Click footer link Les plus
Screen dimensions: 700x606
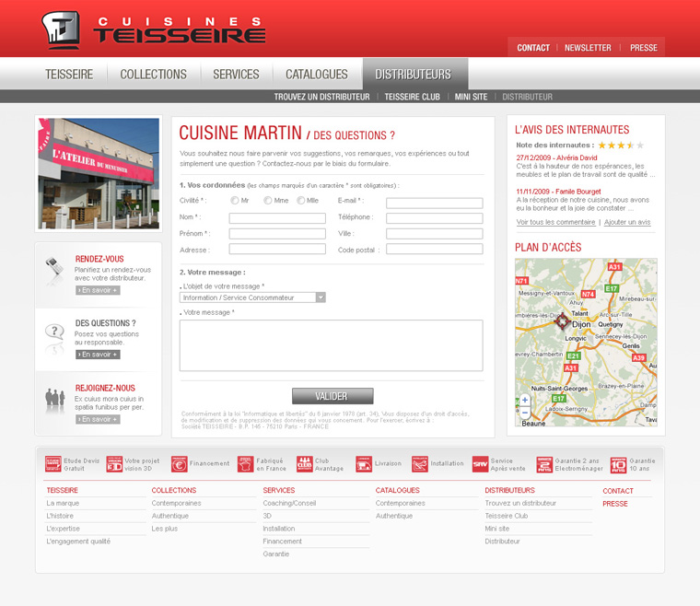coord(164,529)
